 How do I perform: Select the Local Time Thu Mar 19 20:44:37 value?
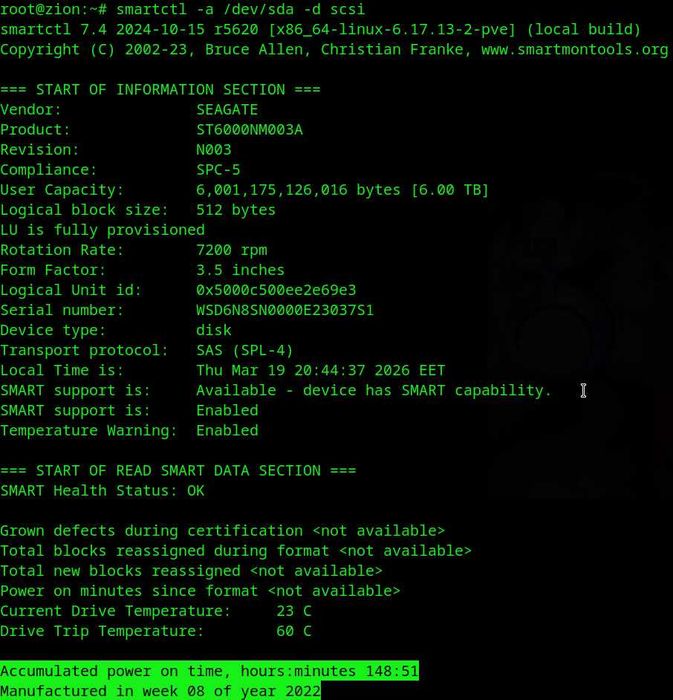tap(320, 371)
